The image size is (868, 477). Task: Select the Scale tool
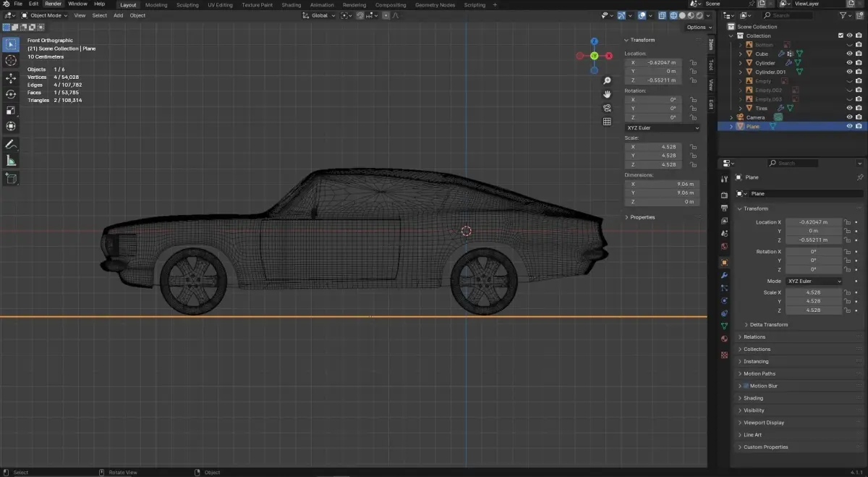coord(11,110)
